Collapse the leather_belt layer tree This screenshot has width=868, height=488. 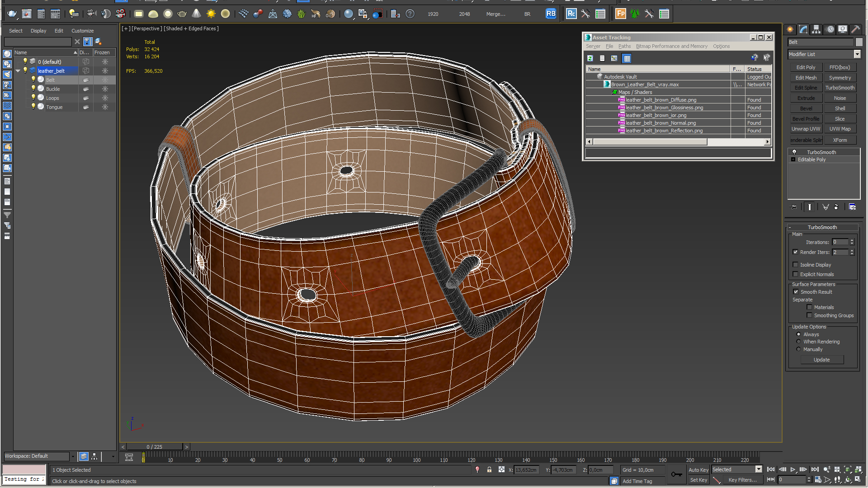(18, 71)
